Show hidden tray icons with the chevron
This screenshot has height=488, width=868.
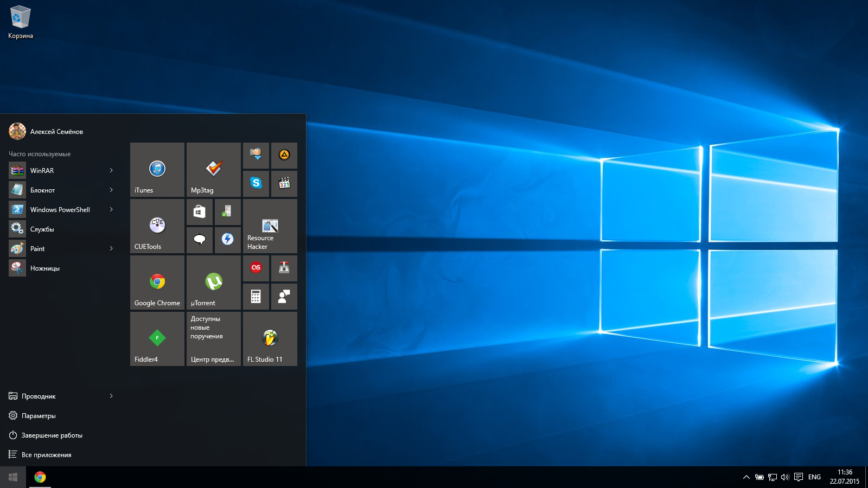coord(746,477)
